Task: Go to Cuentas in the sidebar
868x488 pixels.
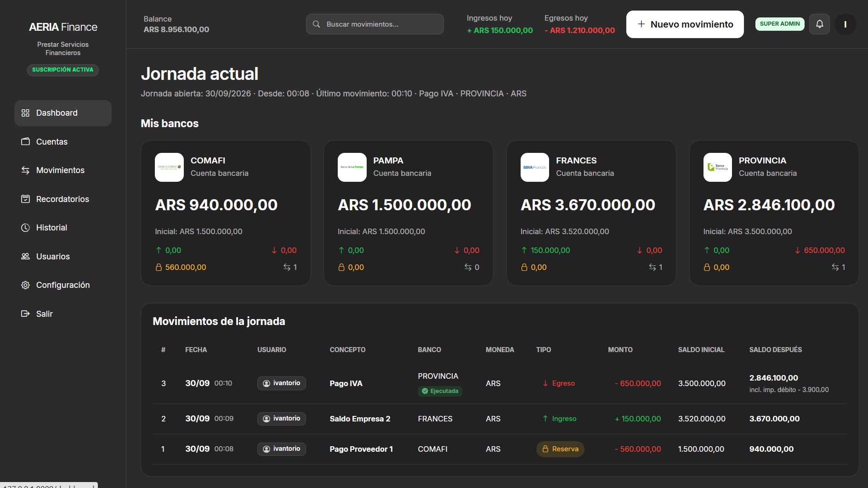Action: tap(63, 142)
